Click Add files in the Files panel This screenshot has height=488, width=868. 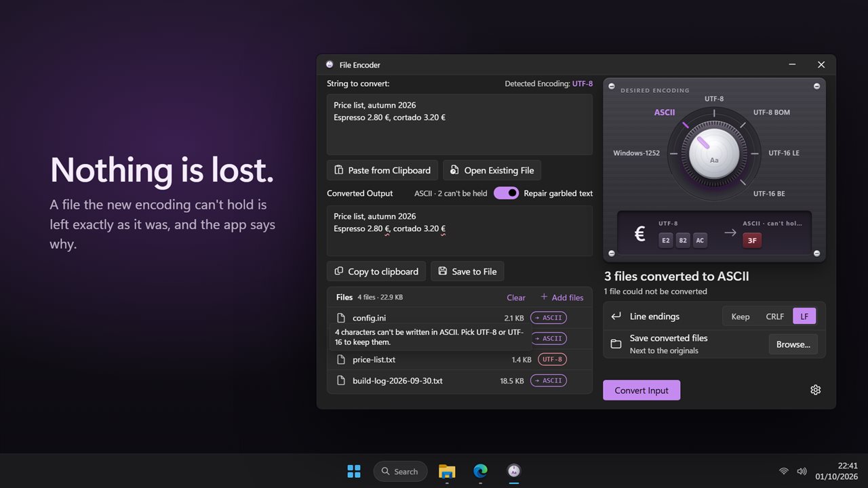coord(561,298)
